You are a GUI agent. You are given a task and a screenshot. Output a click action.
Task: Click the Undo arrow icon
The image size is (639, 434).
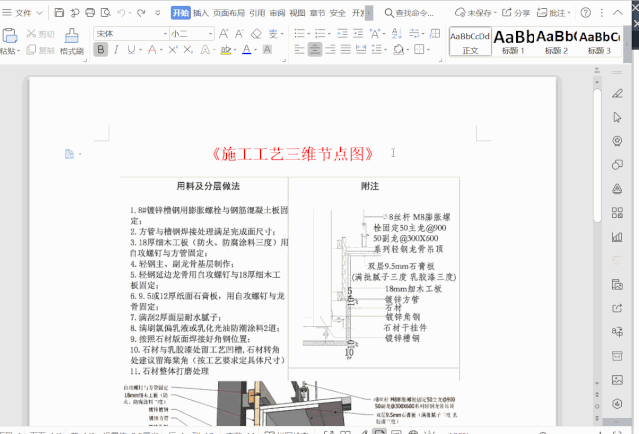coord(121,13)
